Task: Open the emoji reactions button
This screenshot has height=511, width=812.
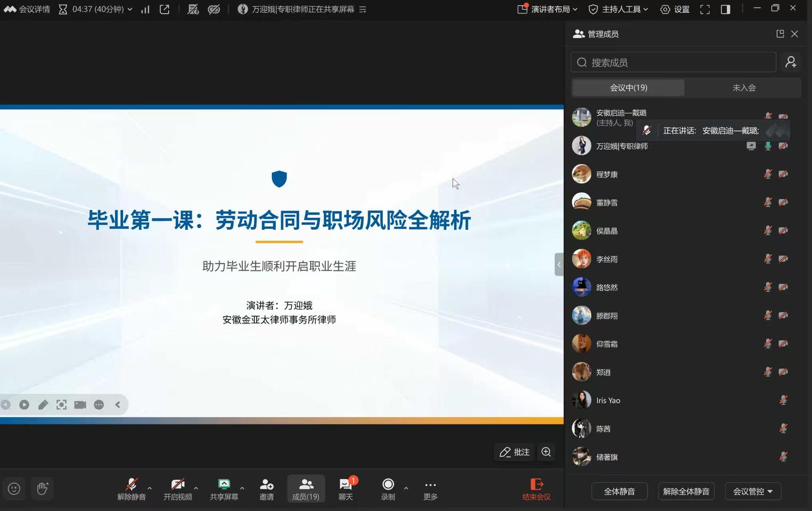Action: point(14,488)
